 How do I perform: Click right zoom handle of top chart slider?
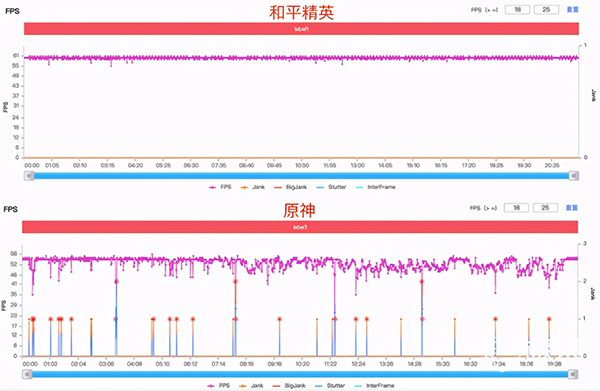(574, 176)
